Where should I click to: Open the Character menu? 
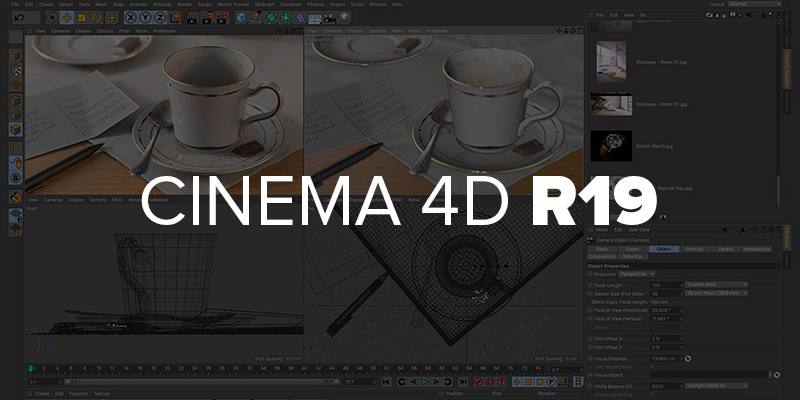pyautogui.click(x=291, y=4)
